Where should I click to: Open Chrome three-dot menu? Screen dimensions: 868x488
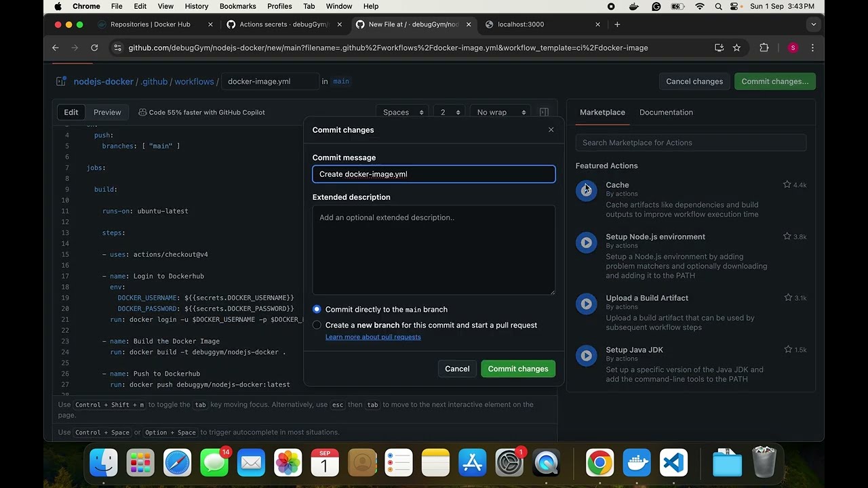click(x=812, y=47)
